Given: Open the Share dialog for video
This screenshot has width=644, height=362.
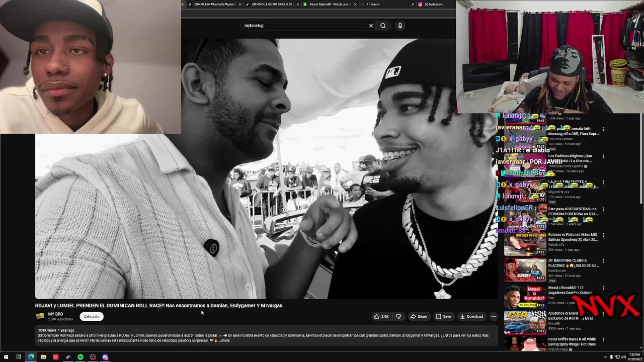Looking at the screenshot, I should click(x=419, y=317).
